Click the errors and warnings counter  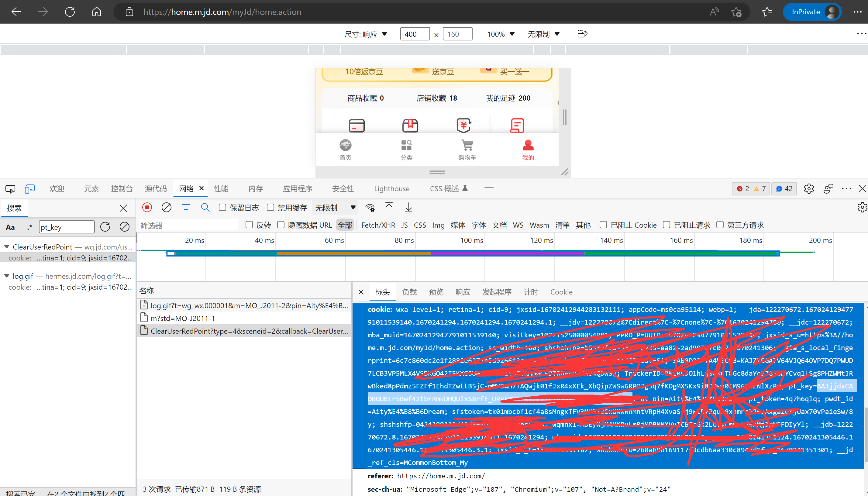point(751,189)
